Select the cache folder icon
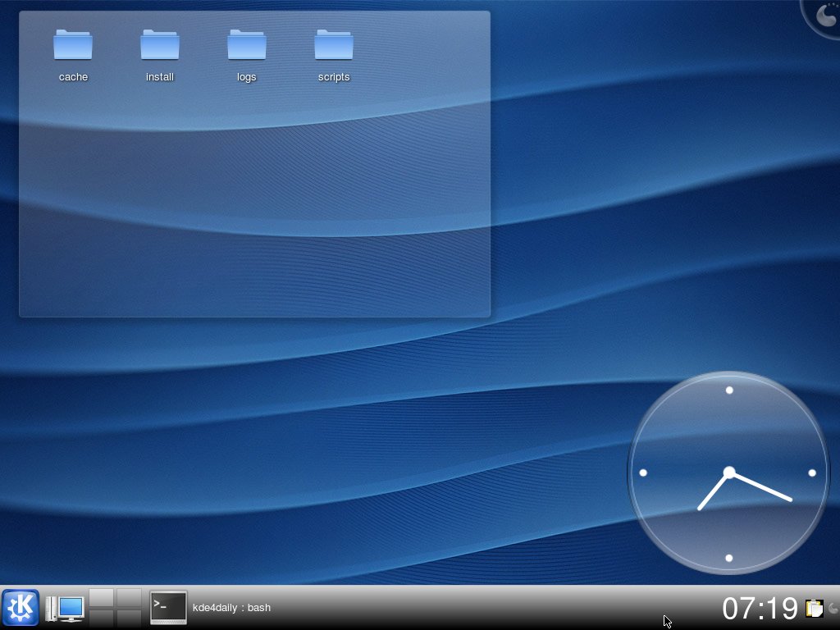Screen dimensions: 840x630 [x=73, y=44]
